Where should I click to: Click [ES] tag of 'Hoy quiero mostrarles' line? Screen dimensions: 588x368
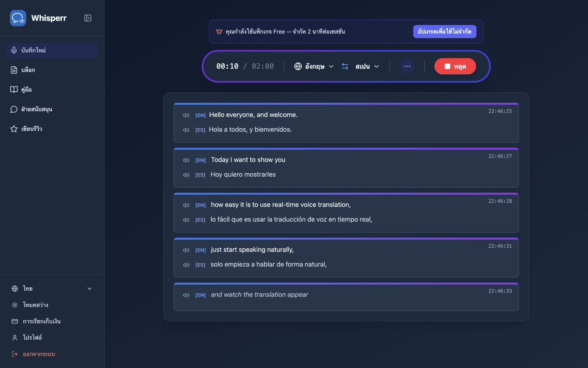(x=200, y=175)
